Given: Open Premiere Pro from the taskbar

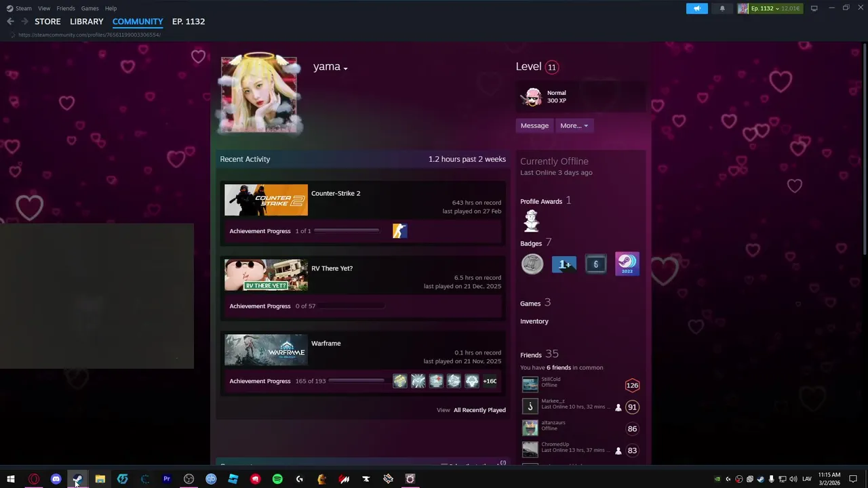Looking at the screenshot, I should click(167, 479).
